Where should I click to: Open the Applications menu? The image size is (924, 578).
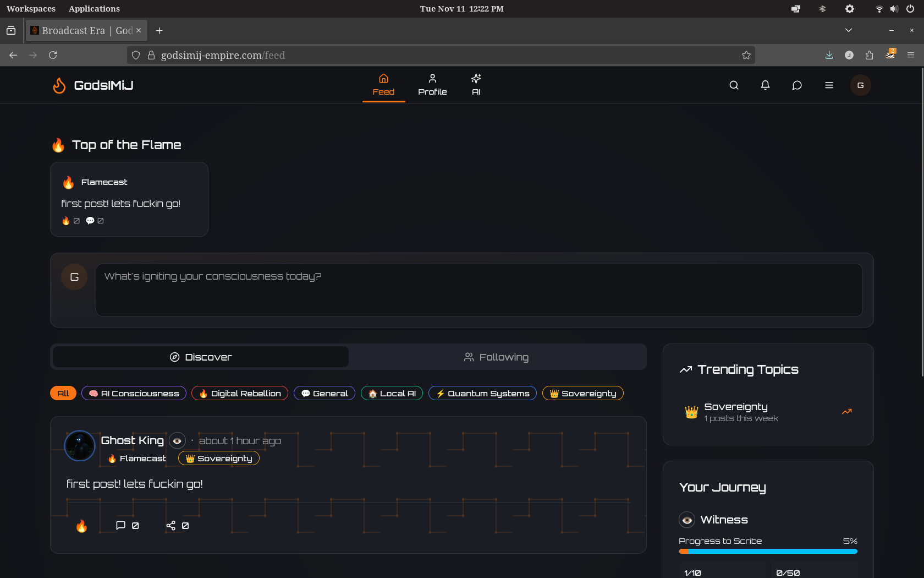94,9
